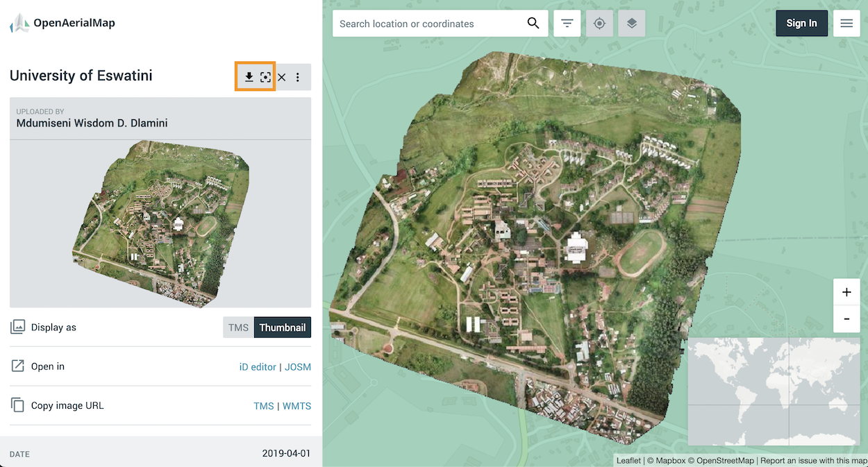
Task: Switch display mode to TMS
Action: 238,328
